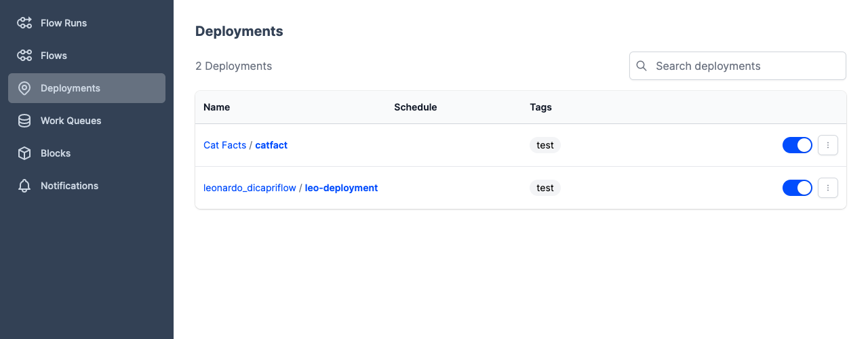Image resolution: width=868 pixels, height=339 pixels.
Task: Disable the catfact deployment toggle
Action: click(x=797, y=145)
